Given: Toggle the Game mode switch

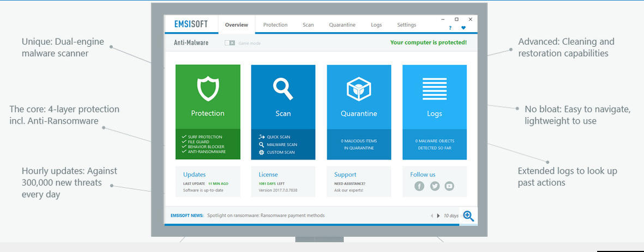Looking at the screenshot, I should (x=230, y=43).
